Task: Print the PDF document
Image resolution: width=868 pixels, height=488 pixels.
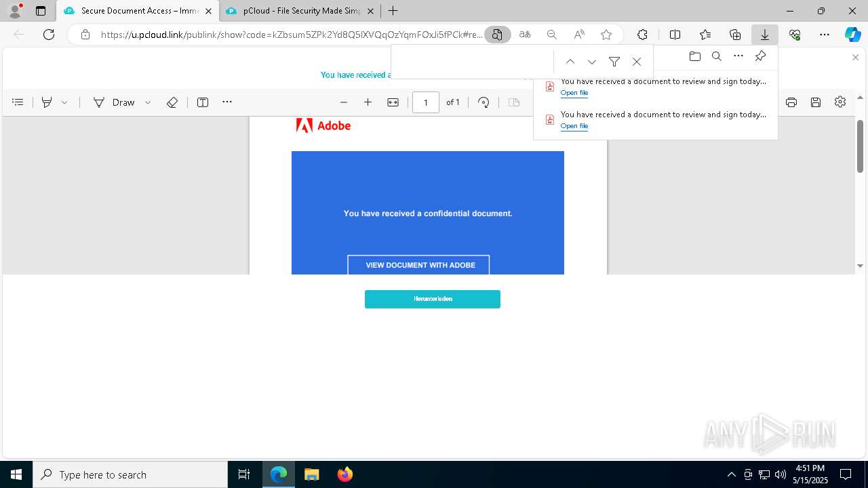Action: (791, 102)
